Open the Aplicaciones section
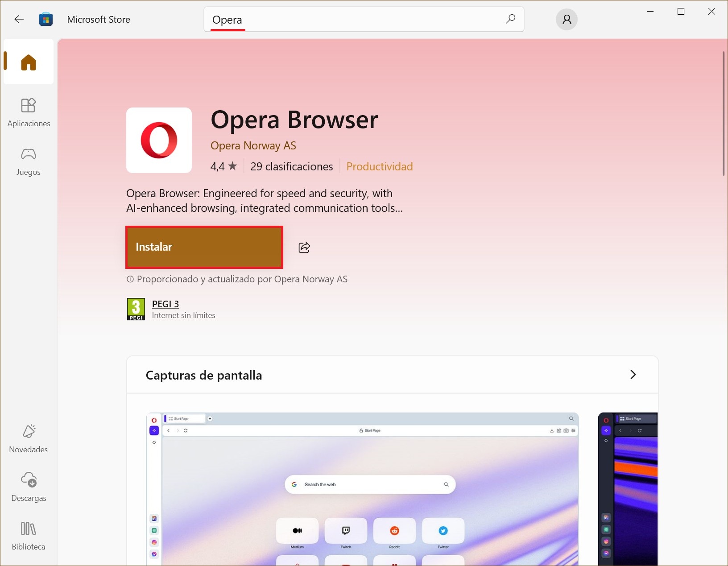The height and width of the screenshot is (566, 728). (29, 112)
